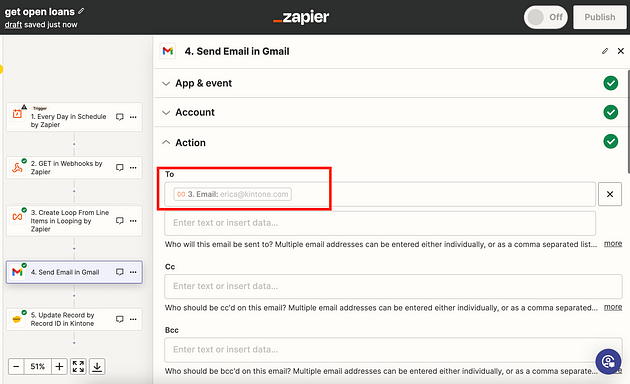
Task: Click the green checkmark for Action
Action: pos(611,141)
